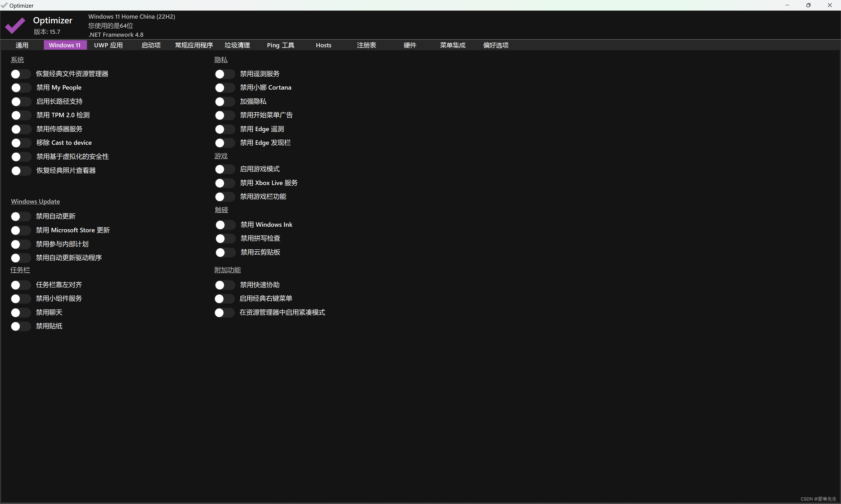The image size is (841, 504).
Task: Enable 禁用游戏栏功能 toggle
Action: pos(225,197)
